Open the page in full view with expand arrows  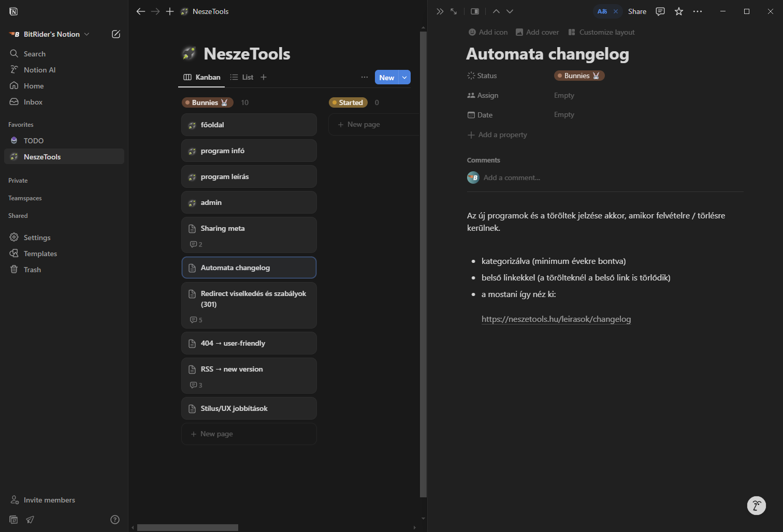click(x=454, y=11)
